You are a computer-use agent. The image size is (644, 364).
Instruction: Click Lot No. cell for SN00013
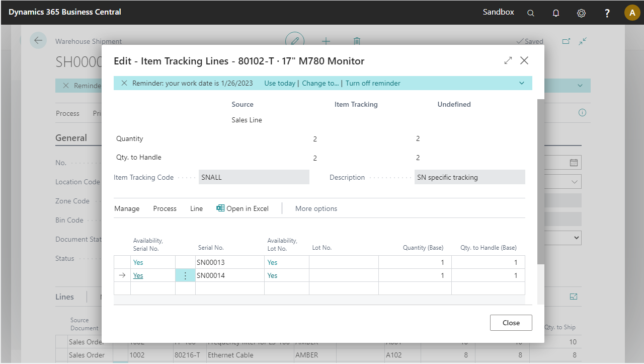[344, 262]
